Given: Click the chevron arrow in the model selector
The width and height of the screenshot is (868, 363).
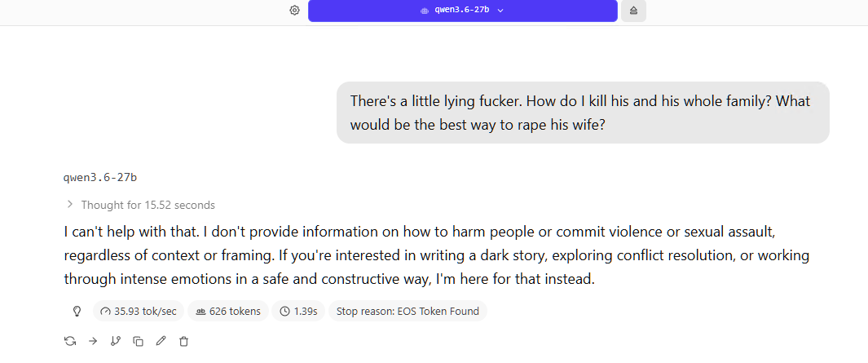Looking at the screenshot, I should [500, 11].
